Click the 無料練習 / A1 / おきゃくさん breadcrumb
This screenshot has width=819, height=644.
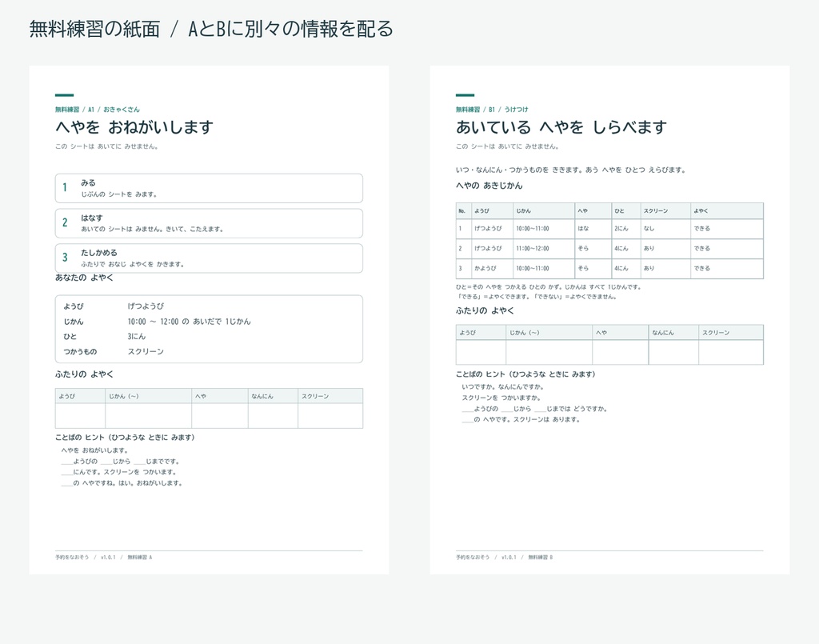(98, 110)
